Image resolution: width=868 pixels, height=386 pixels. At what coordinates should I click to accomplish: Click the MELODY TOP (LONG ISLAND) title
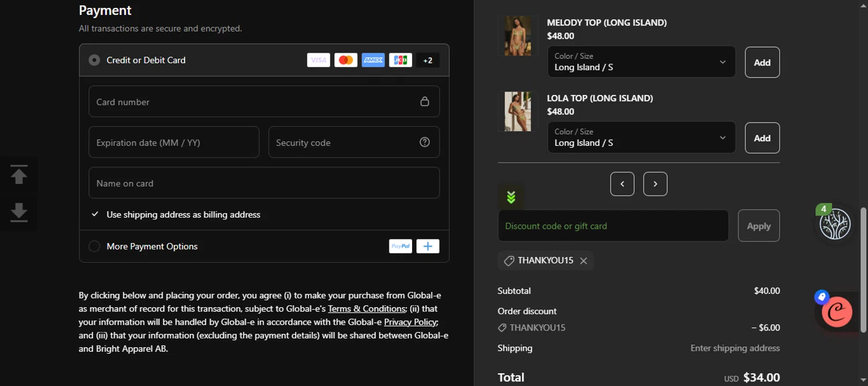click(607, 23)
